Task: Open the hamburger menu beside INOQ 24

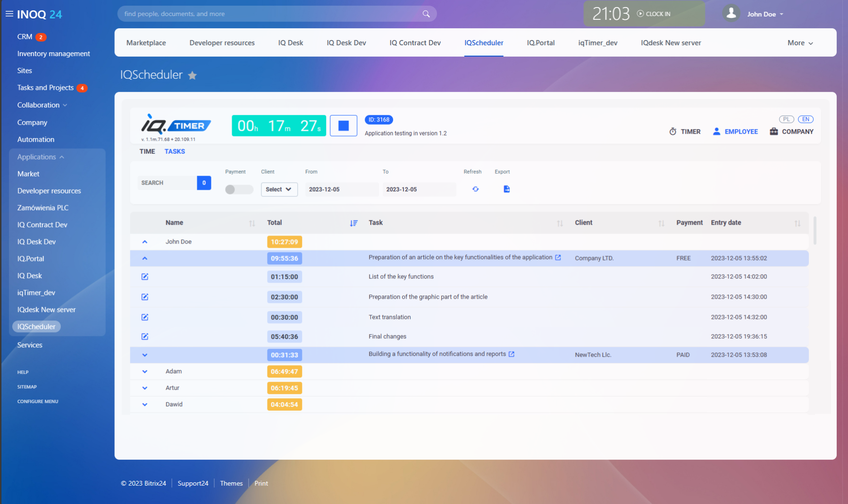Action: pyautogui.click(x=9, y=14)
